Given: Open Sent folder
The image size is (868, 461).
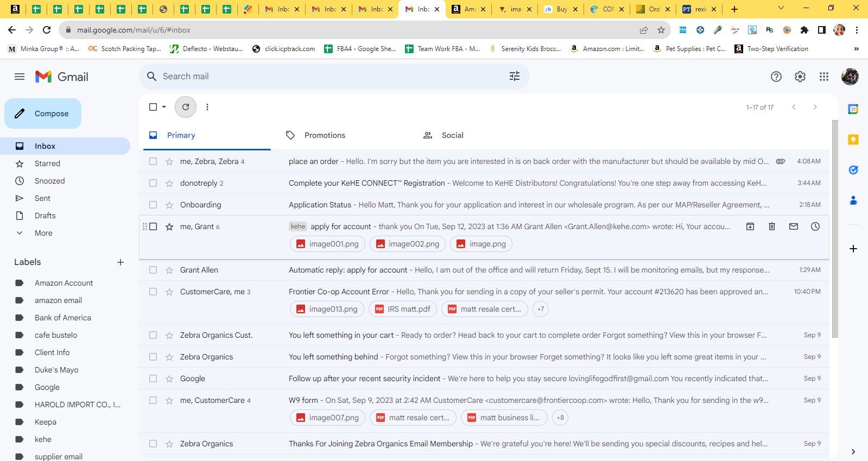Looking at the screenshot, I should tap(65, 198).
